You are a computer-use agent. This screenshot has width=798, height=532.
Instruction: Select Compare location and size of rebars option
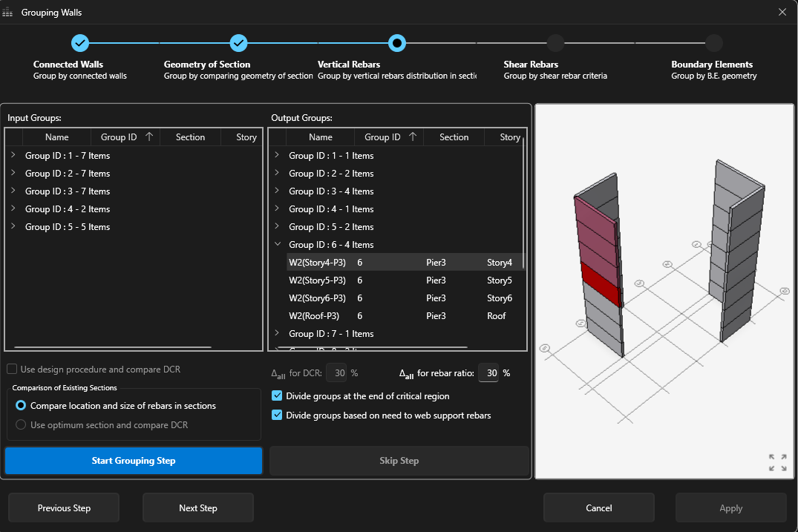[21, 405]
